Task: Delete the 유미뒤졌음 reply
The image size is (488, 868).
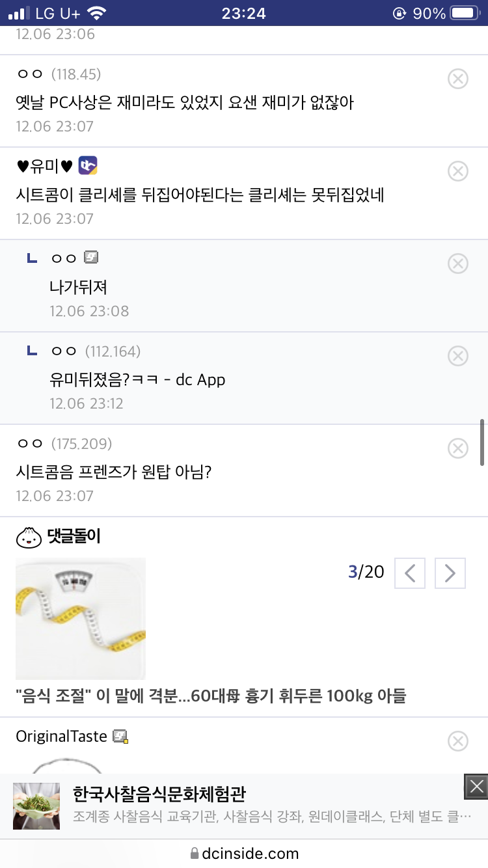Action: click(458, 356)
